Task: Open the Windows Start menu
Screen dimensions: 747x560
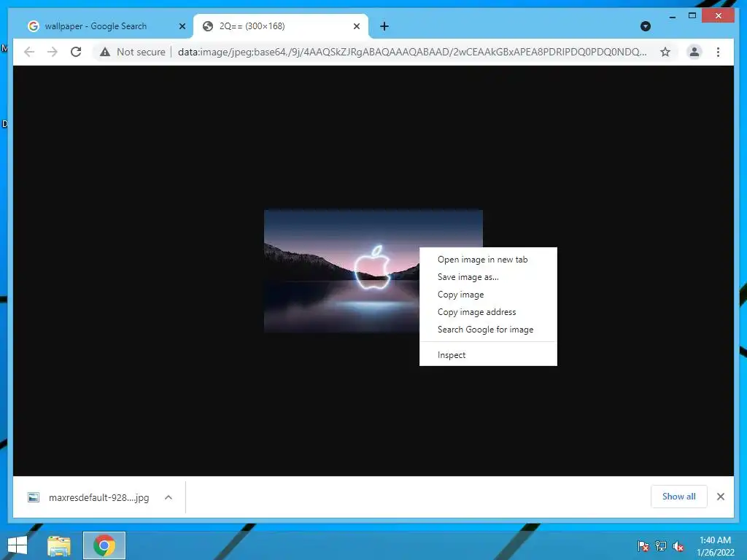Action: click(18, 545)
